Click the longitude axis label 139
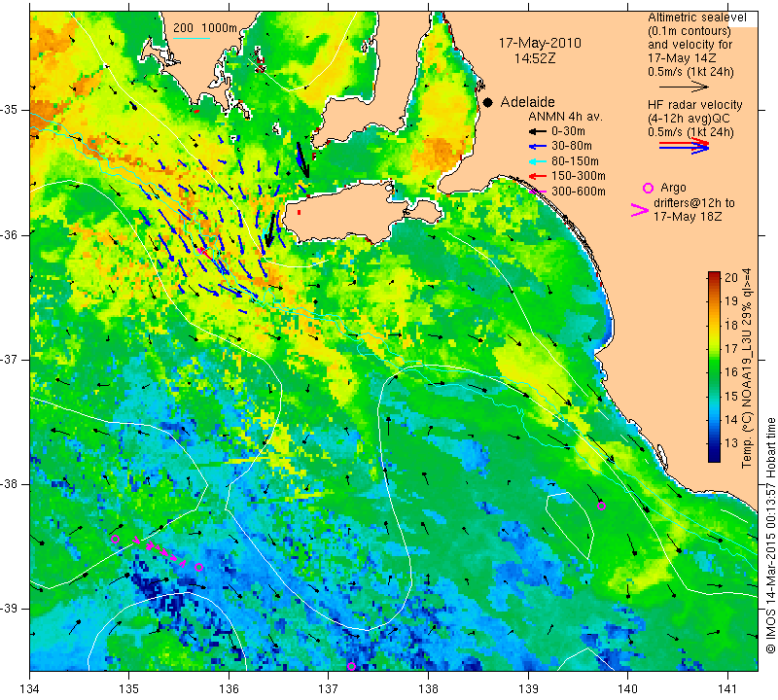The height and width of the screenshot is (700, 778). click(528, 689)
